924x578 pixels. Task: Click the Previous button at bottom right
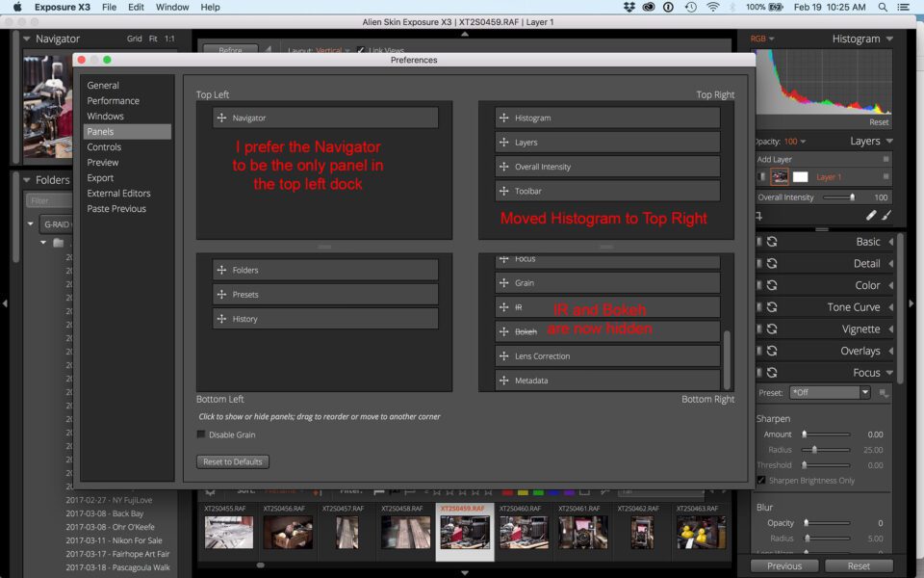tap(784, 566)
